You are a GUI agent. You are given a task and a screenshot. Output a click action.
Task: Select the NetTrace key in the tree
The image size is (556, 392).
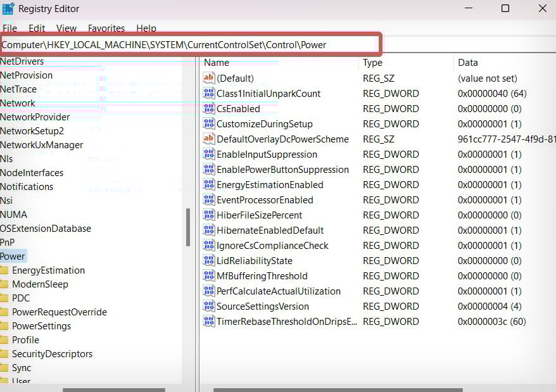(18, 89)
